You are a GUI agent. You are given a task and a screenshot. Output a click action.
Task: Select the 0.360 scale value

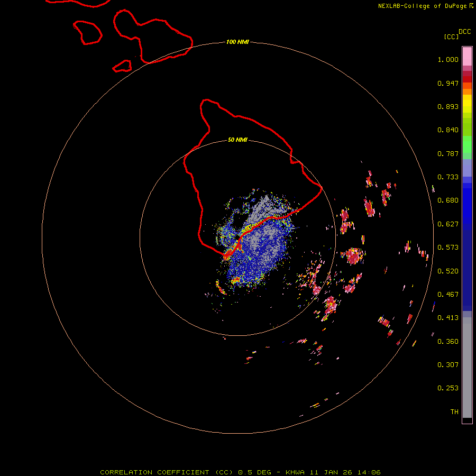(448, 342)
